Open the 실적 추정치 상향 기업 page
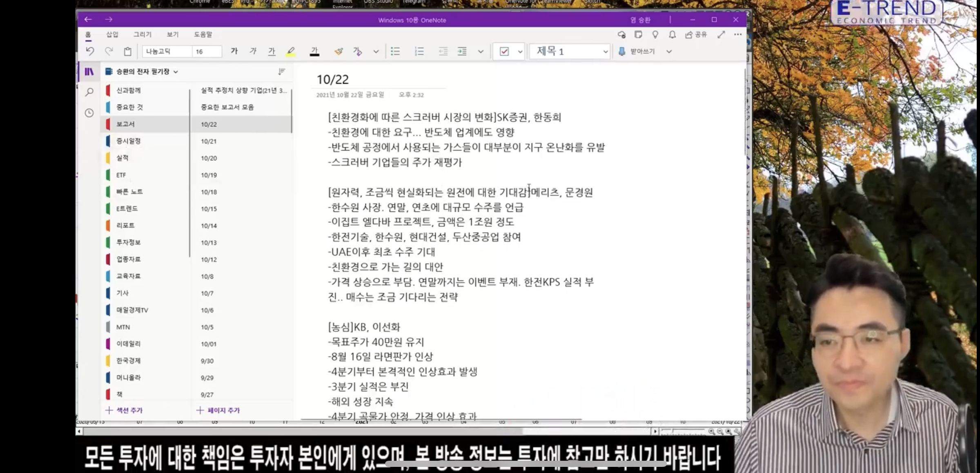The height and width of the screenshot is (473, 980). tap(241, 90)
